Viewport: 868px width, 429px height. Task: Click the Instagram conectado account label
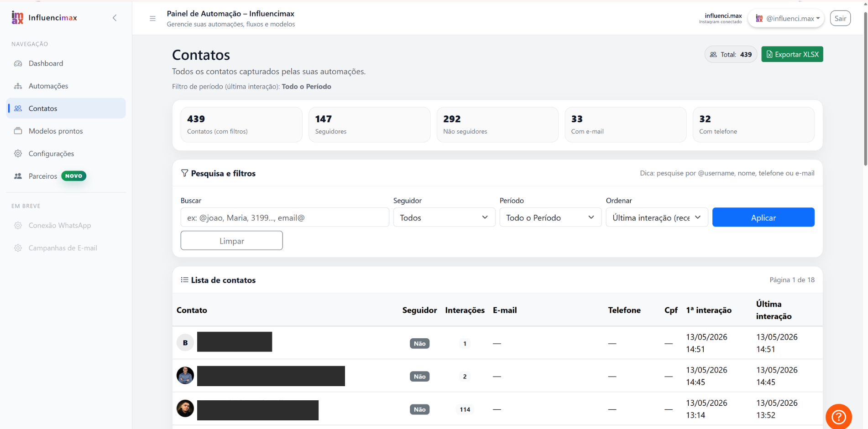coord(720,22)
